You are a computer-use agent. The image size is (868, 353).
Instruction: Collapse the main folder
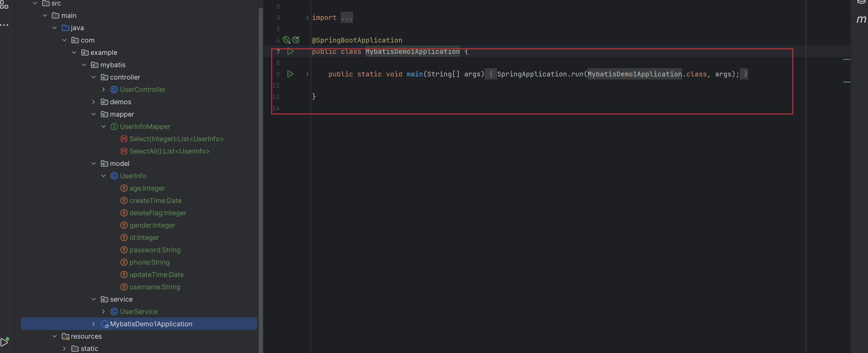coord(45,15)
